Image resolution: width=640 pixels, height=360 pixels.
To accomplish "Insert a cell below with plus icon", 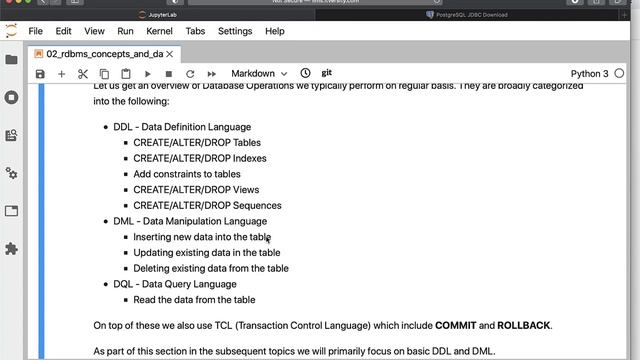I will 61,74.
